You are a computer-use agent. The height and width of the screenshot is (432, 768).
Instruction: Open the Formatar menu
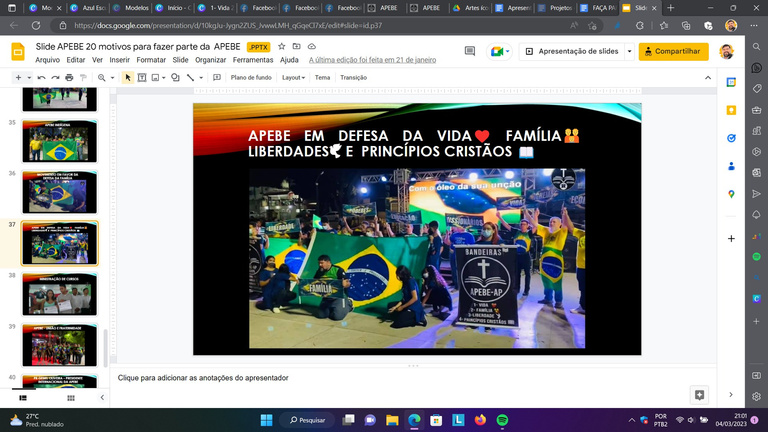[151, 60]
